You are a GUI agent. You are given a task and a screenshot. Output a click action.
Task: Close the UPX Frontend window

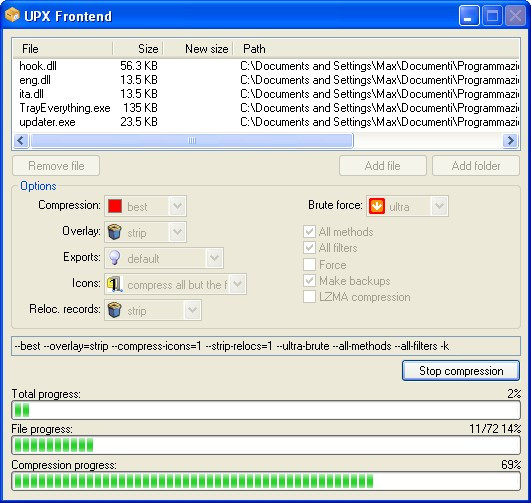tap(515, 16)
